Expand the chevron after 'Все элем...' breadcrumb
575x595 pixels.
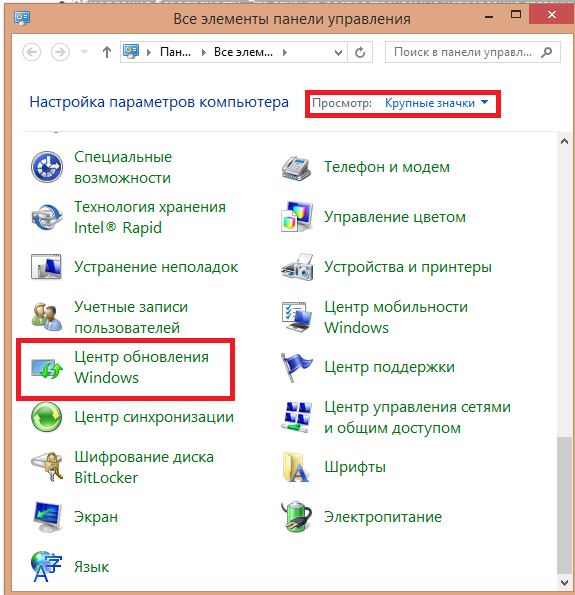[x=285, y=52]
